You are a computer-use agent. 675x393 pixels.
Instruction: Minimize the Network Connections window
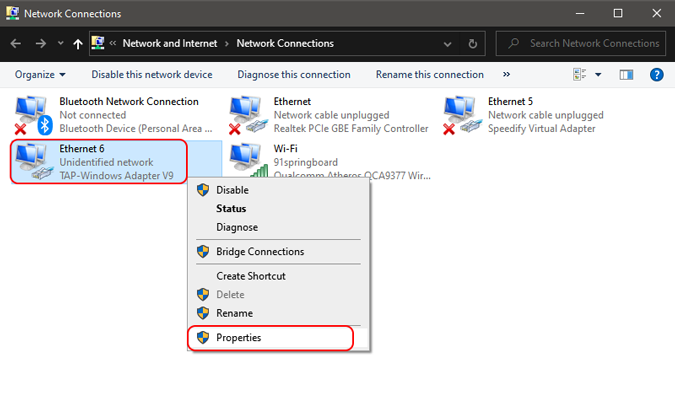[x=580, y=13]
